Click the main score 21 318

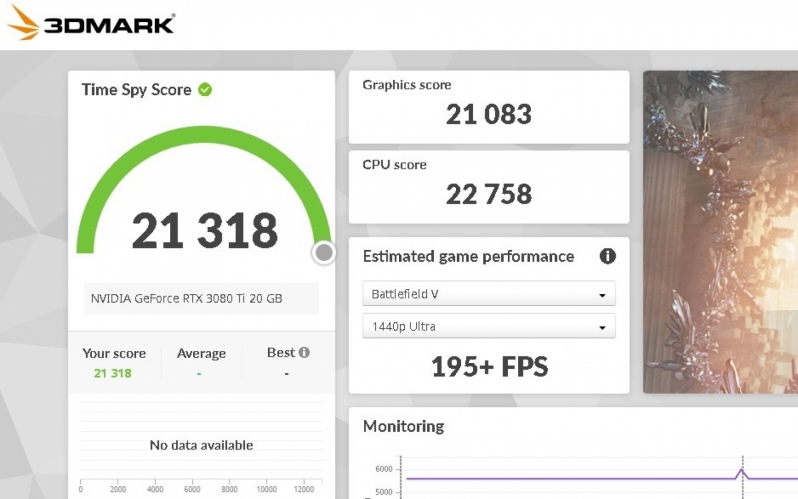click(205, 231)
